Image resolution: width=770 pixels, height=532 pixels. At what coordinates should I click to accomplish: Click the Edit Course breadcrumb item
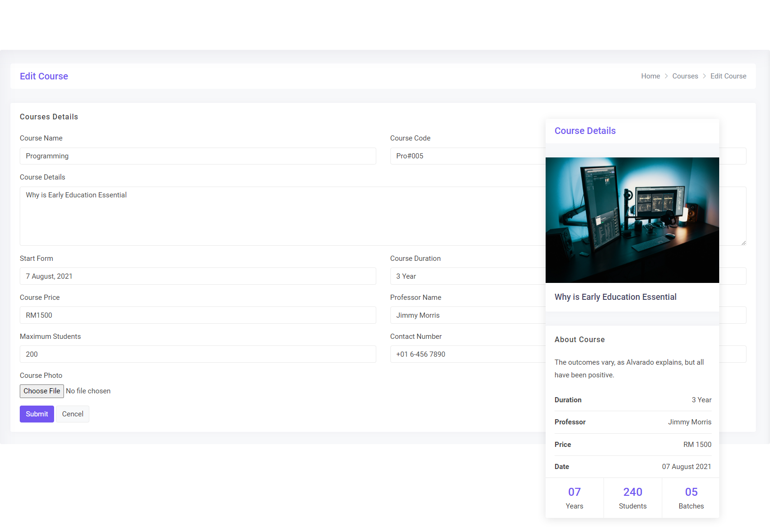[728, 76]
